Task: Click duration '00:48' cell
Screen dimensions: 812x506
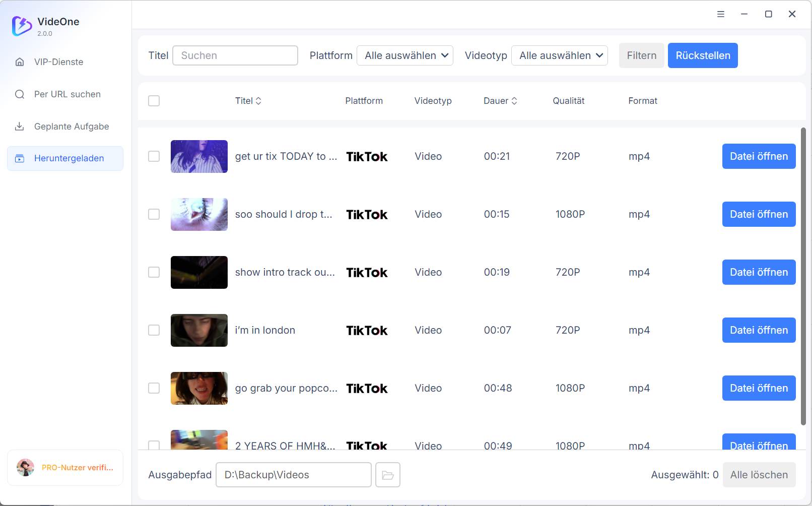Action: 498,388
